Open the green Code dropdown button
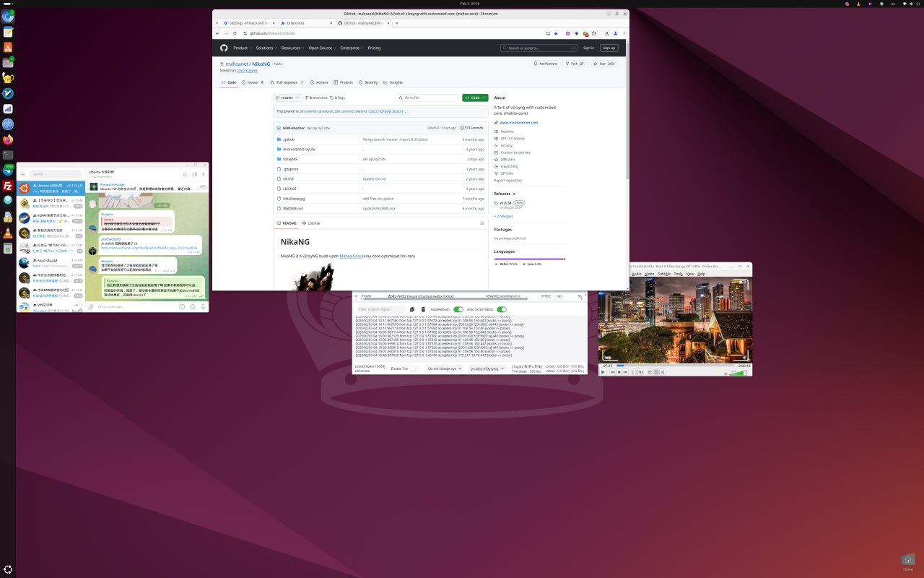 (x=475, y=98)
